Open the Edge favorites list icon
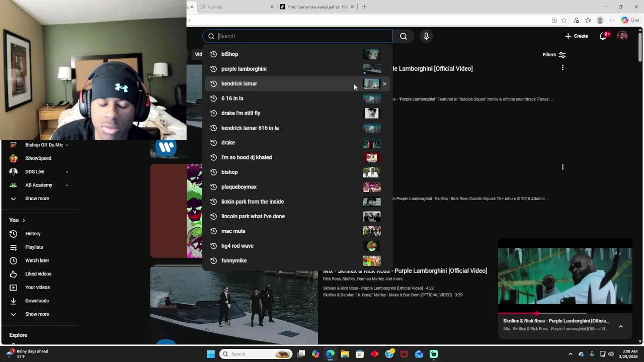This screenshot has height=362, width=644. point(588,20)
